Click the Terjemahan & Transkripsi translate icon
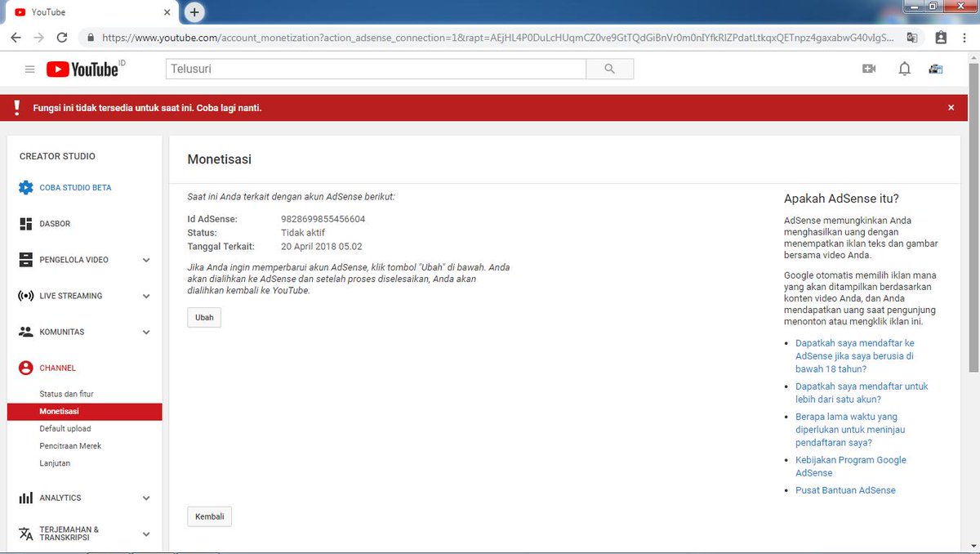Screen dimensions: 980x554 coord(26,534)
